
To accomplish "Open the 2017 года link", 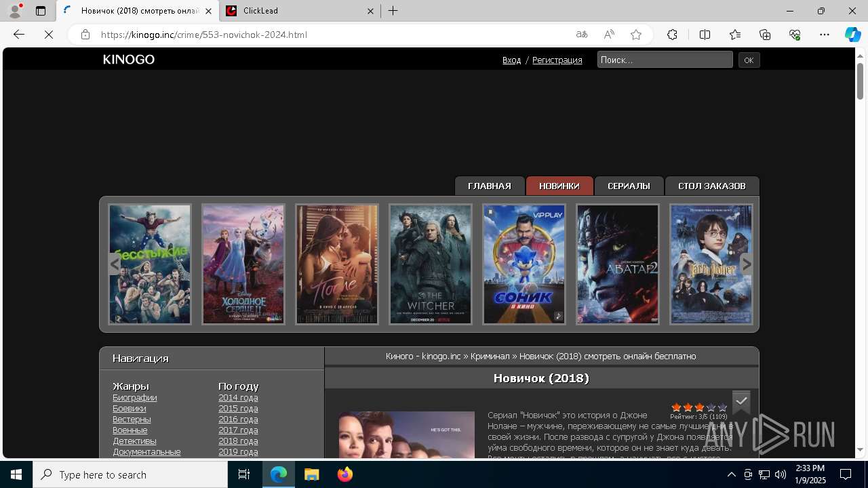I will tap(238, 430).
